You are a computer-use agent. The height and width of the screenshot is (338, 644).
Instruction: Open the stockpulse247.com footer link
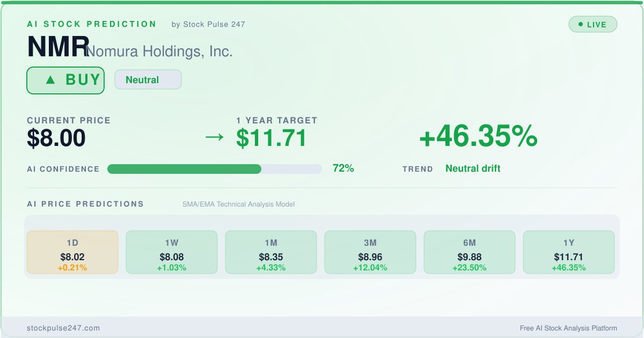coord(63,328)
